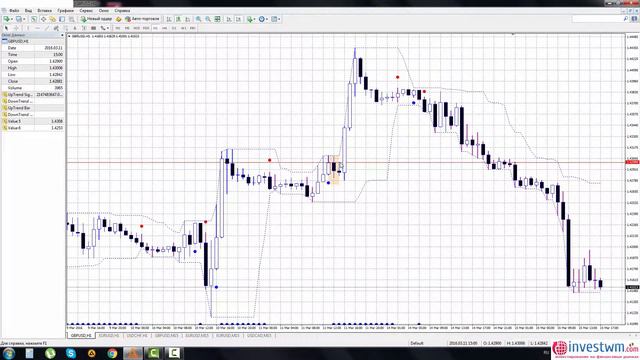Switch timeframe to M1
This screenshot has height=360, width=640.
coord(118,28)
